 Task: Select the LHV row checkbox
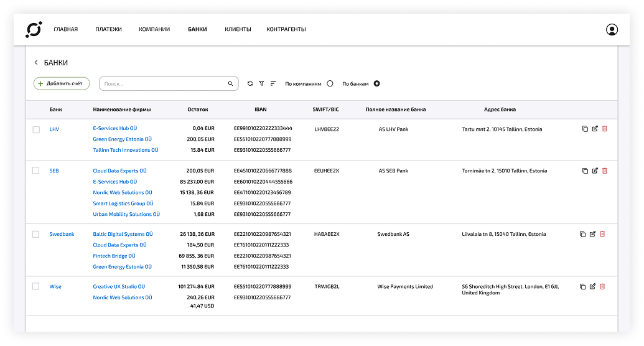36,129
